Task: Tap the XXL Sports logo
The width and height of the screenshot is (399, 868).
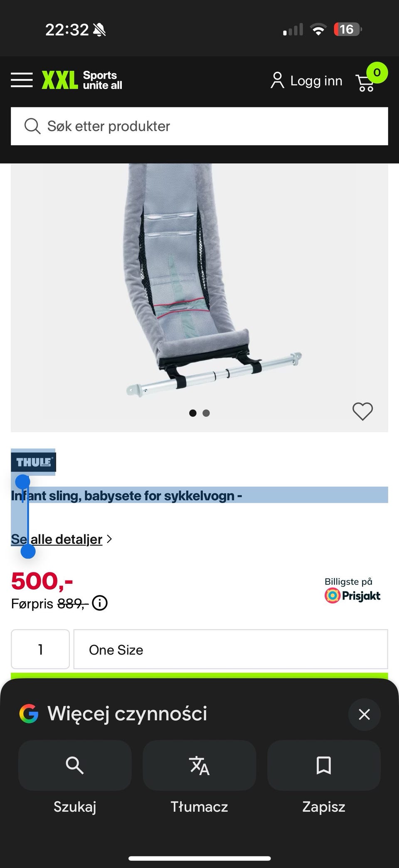Action: coord(82,80)
